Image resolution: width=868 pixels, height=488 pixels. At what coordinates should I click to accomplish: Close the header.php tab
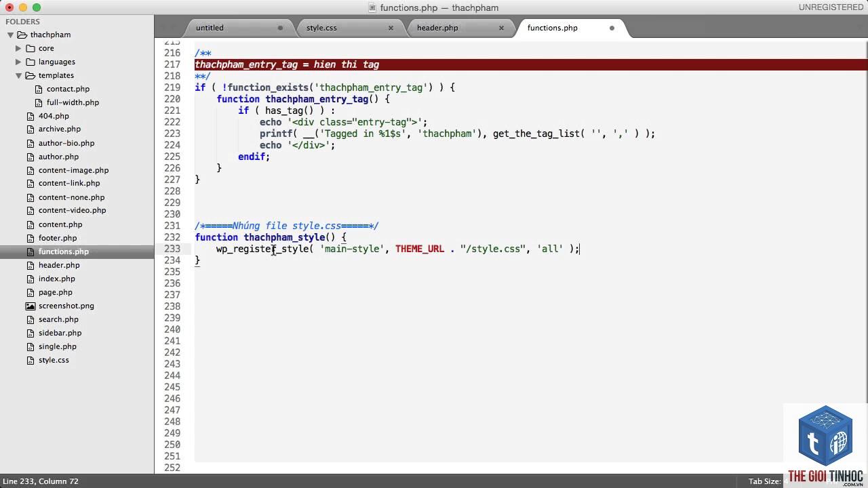(x=501, y=28)
